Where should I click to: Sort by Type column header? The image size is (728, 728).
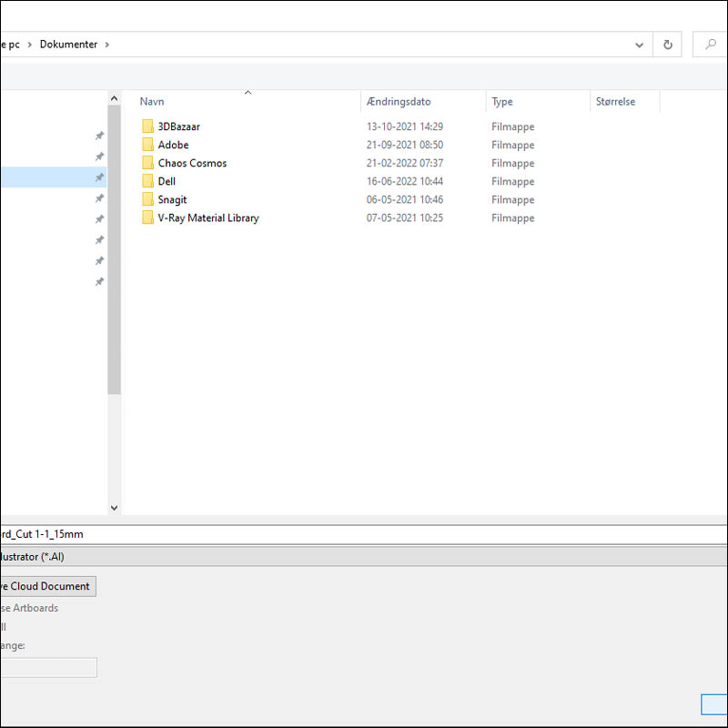pos(502,101)
